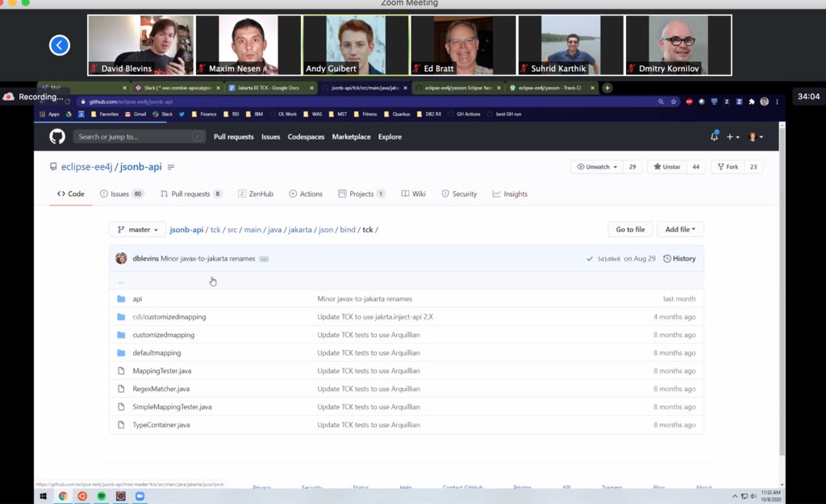Open the Actions tab
The image size is (826, 504).
(x=306, y=194)
